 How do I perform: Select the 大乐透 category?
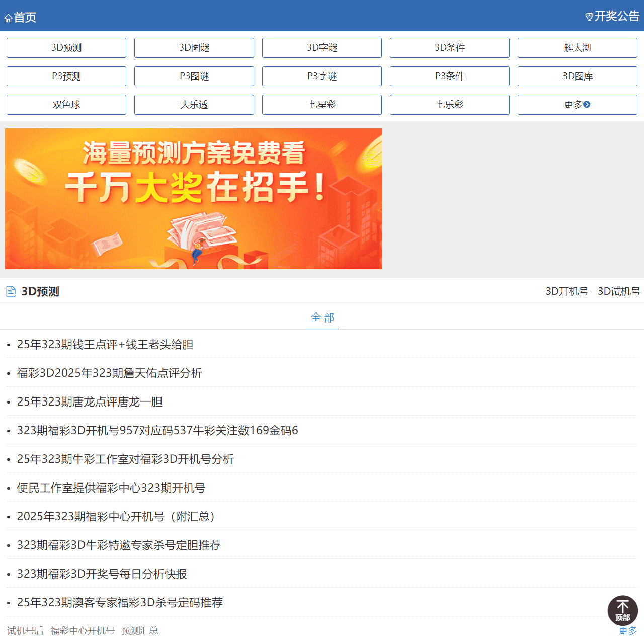(194, 105)
